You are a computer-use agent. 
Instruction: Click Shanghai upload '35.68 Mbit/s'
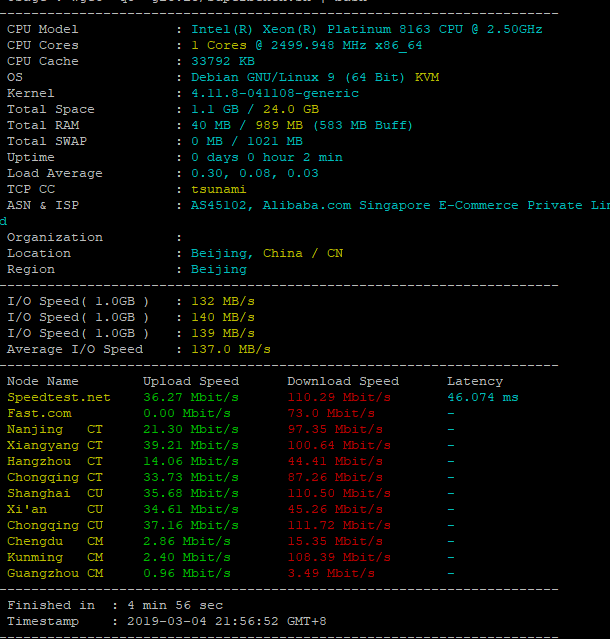point(191,494)
